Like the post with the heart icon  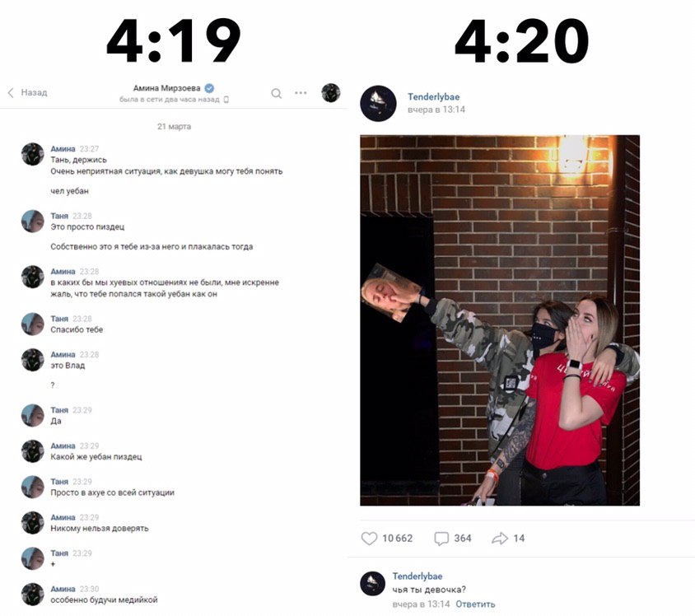[x=369, y=538]
